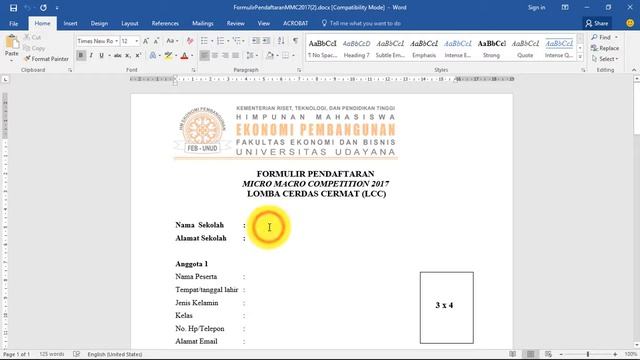The width and height of the screenshot is (640, 360).
Task: Open the File menu tab
Action: (13, 23)
